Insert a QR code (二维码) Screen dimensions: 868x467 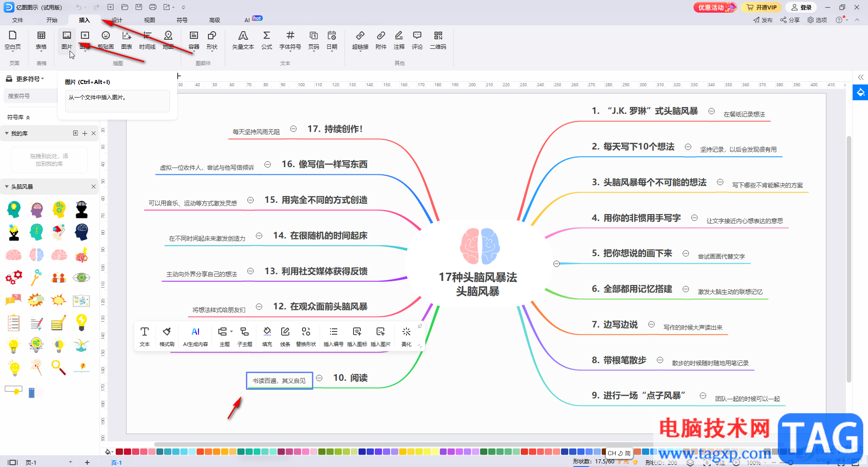click(x=438, y=40)
